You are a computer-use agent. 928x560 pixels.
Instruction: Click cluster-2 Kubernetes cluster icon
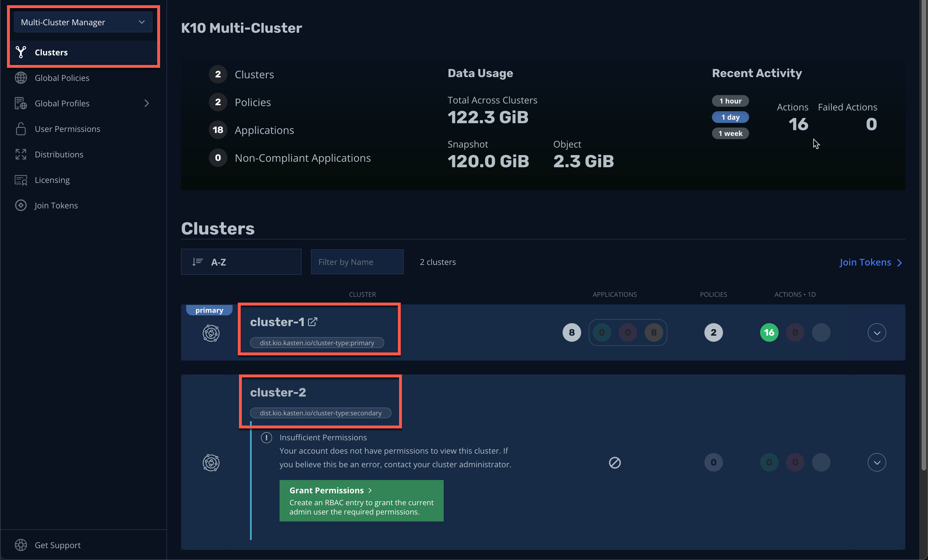tap(211, 463)
